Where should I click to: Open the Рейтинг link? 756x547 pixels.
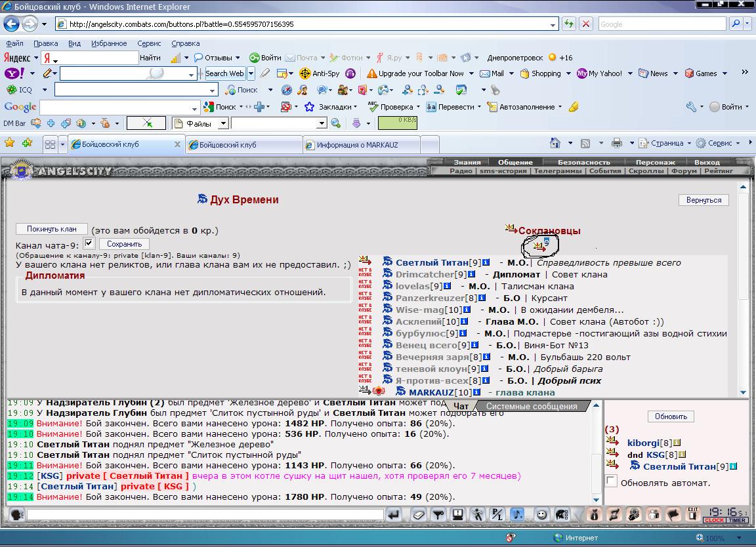point(719,171)
